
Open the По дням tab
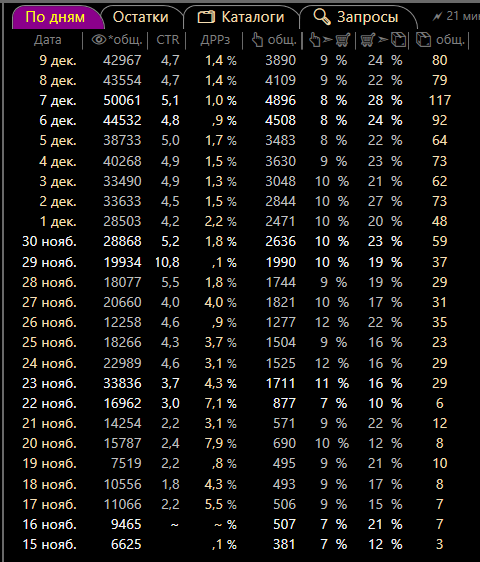pos(55,17)
